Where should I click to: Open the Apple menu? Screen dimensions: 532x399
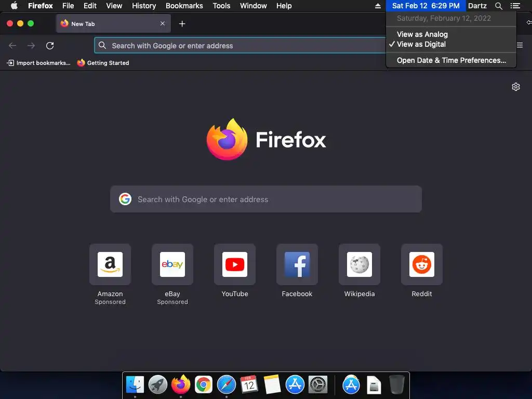pos(14,6)
